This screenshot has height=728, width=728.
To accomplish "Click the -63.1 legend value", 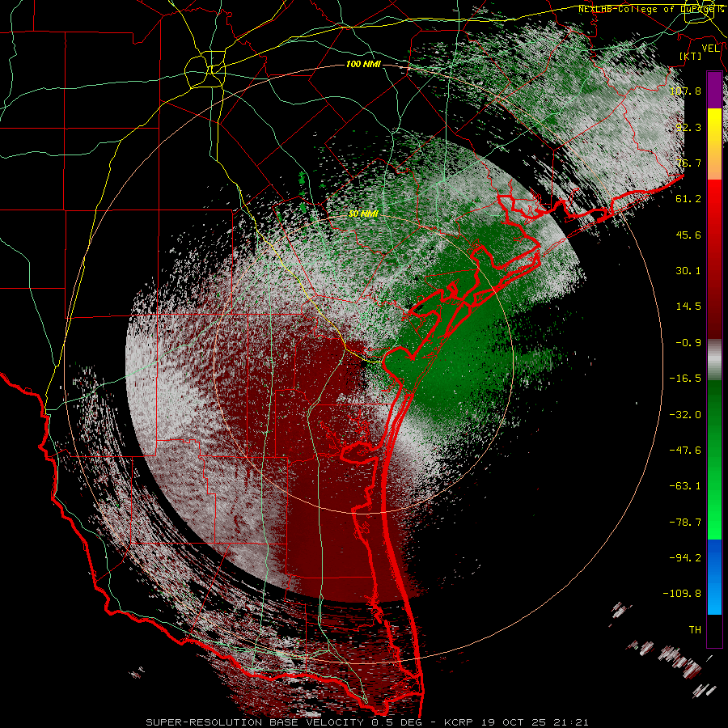I will pos(685,486).
